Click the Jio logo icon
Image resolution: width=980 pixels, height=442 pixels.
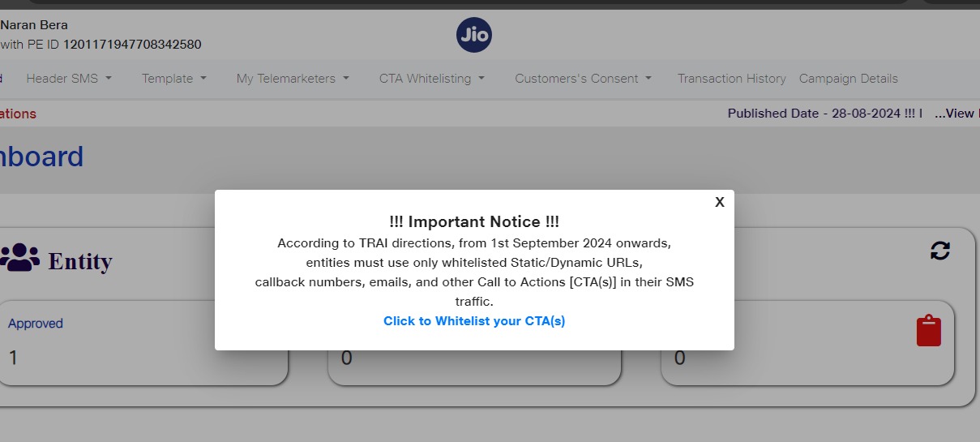(x=474, y=35)
